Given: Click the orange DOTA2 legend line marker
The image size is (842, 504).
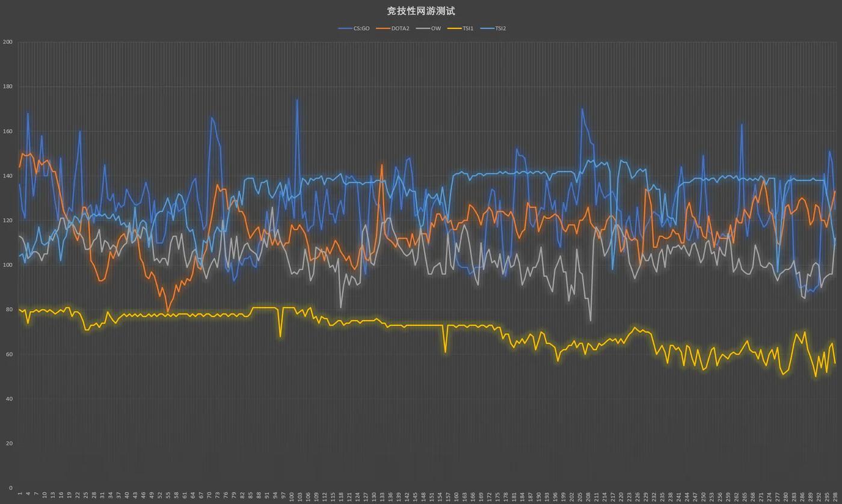Looking at the screenshot, I should (x=383, y=28).
